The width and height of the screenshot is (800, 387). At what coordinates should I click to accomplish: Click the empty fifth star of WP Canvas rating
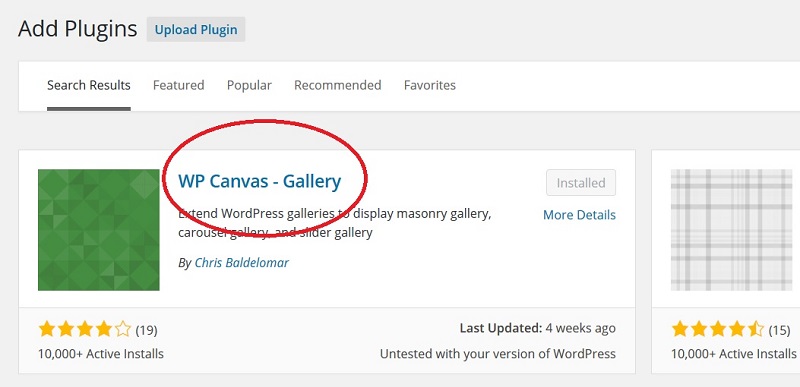click(x=122, y=329)
